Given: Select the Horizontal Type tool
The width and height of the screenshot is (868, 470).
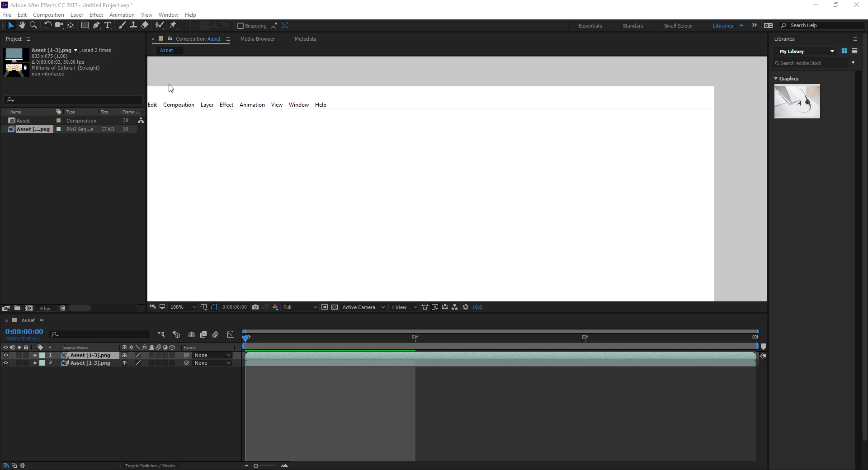Looking at the screenshot, I should [108, 25].
